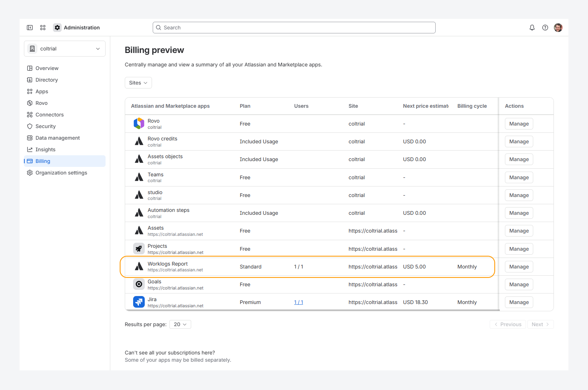The width and height of the screenshot is (588, 390).
Task: Open the Sites filter dropdown
Action: pyautogui.click(x=138, y=83)
